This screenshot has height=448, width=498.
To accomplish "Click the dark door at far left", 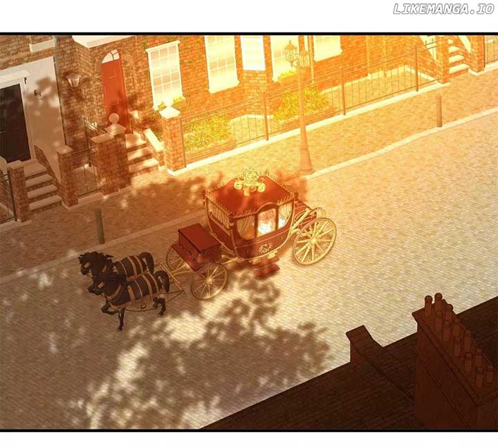I will click(x=14, y=124).
